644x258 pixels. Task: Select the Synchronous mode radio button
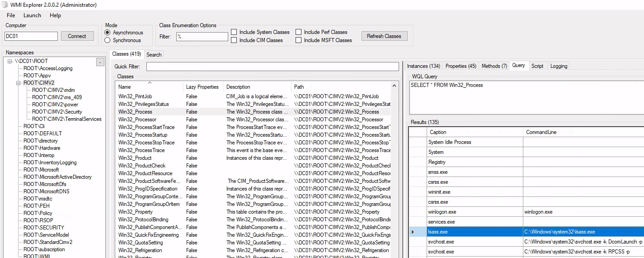pos(108,40)
